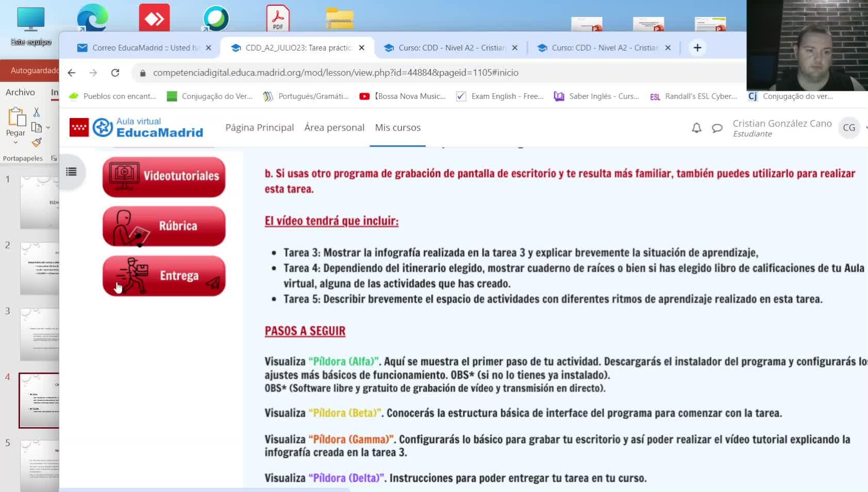Select slide 2 thumbnail in PowerPoint

40,269
